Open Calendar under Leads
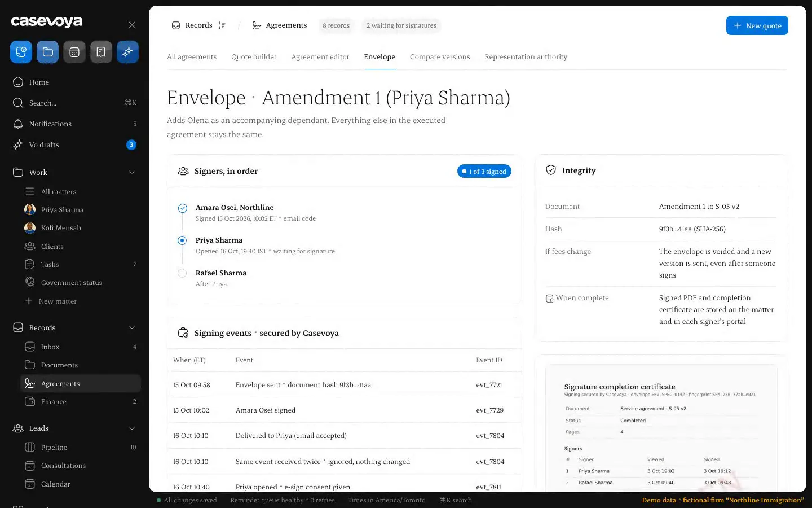812x508 pixels. pos(80,484)
